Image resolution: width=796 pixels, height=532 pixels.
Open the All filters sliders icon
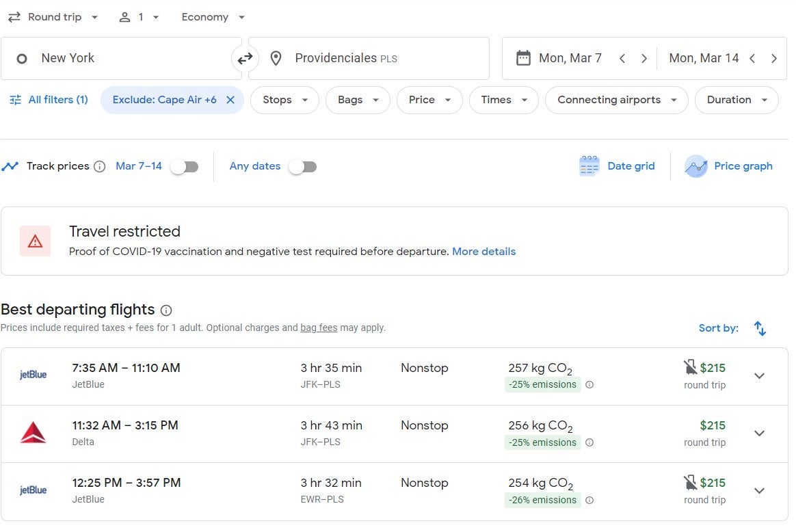coord(15,100)
